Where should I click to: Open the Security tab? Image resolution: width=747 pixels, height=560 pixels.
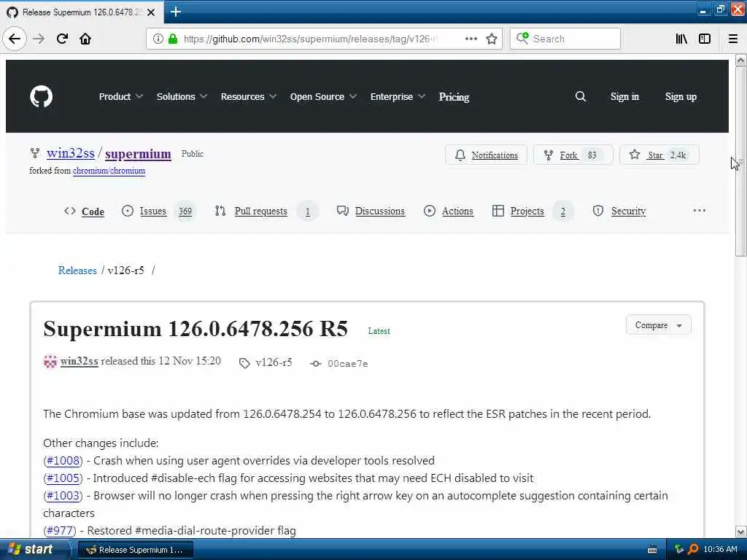pos(619,211)
